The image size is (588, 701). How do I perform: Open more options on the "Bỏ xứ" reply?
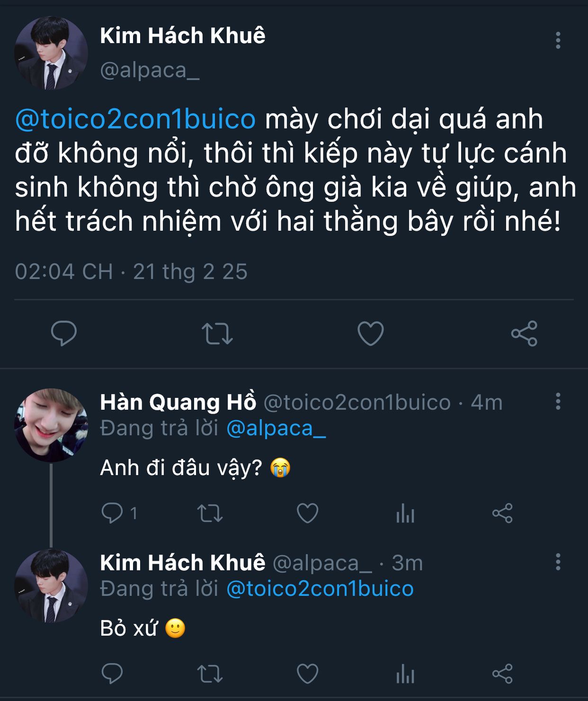click(x=558, y=562)
